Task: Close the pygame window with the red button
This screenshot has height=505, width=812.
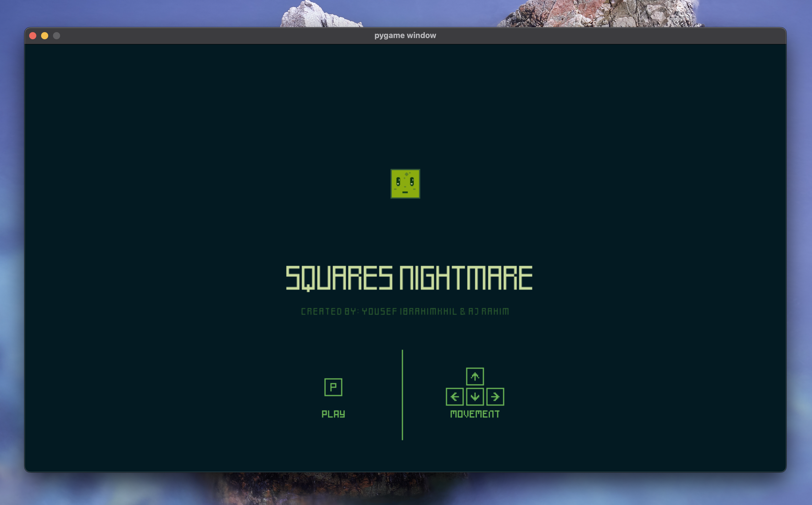Action: pyautogui.click(x=33, y=36)
